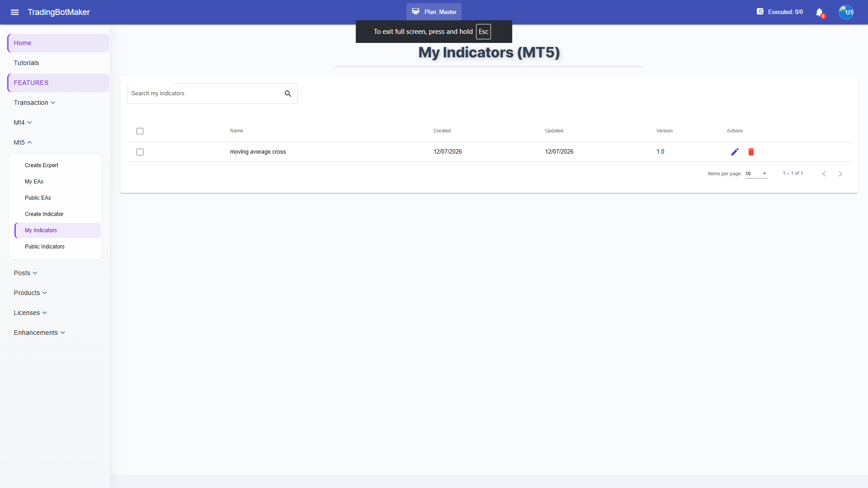Image resolution: width=868 pixels, height=488 pixels.
Task: Expand the Transaction menu
Action: [x=34, y=103]
